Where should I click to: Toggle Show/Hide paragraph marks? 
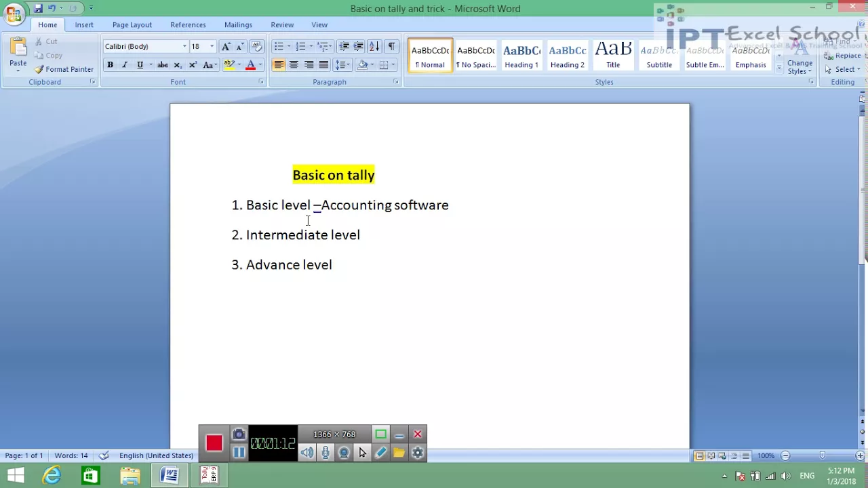(x=391, y=47)
